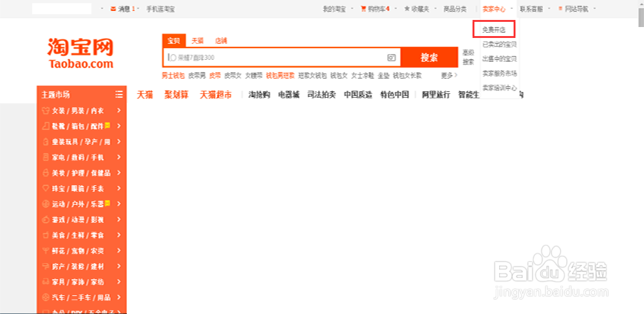Click the 宠物 category link
644x314 pixels.
click(78, 251)
